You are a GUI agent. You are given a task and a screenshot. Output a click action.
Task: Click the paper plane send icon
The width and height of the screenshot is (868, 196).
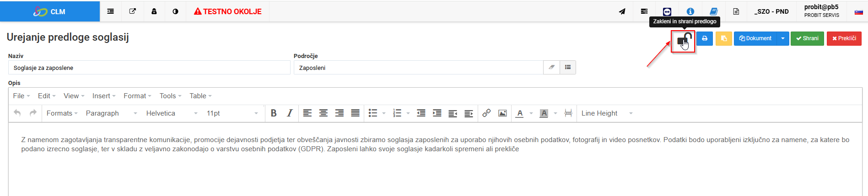(x=622, y=11)
